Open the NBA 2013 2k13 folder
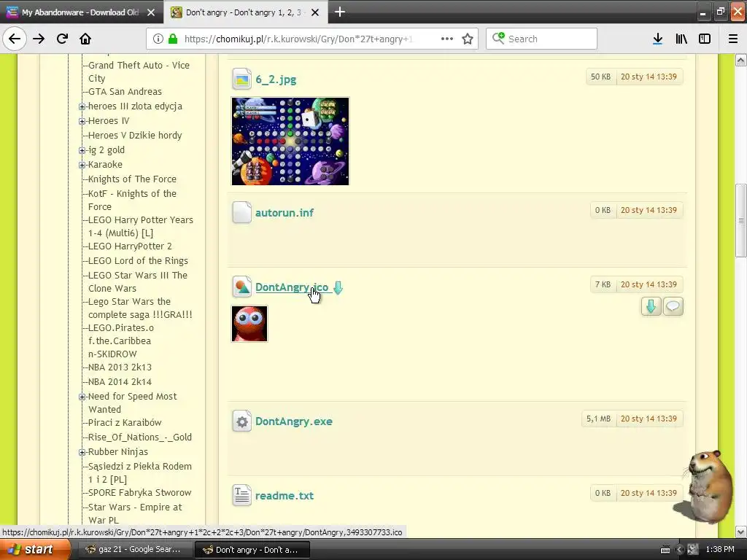 pyautogui.click(x=120, y=367)
